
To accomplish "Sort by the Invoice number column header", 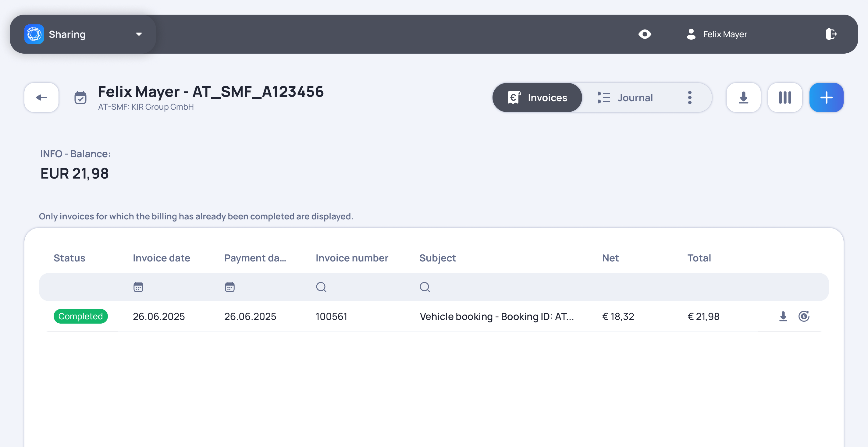I will 352,258.
